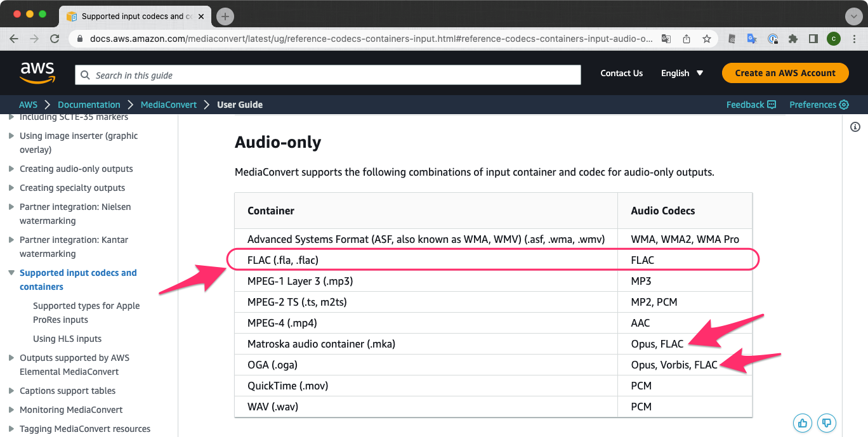Image resolution: width=868 pixels, height=437 pixels.
Task: Toggle the browser side panel
Action: [813, 39]
